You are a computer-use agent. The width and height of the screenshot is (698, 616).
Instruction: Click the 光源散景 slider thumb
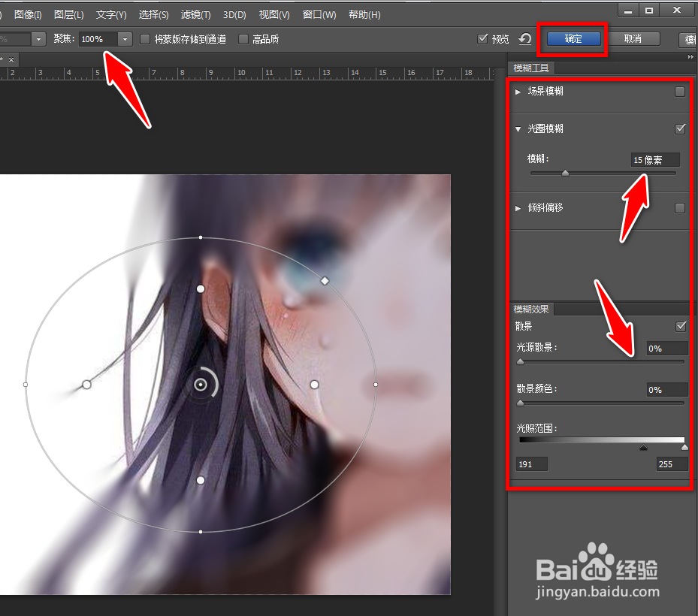click(x=521, y=362)
